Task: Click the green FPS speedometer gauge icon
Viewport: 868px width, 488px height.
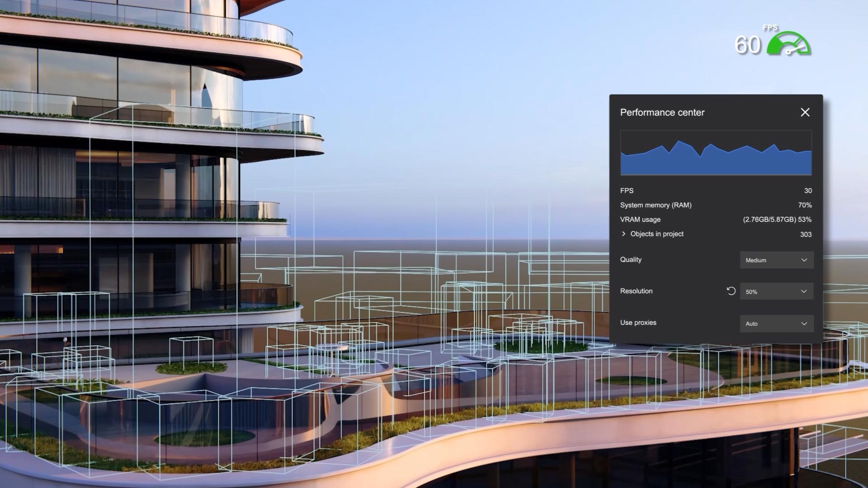Action: [789, 44]
